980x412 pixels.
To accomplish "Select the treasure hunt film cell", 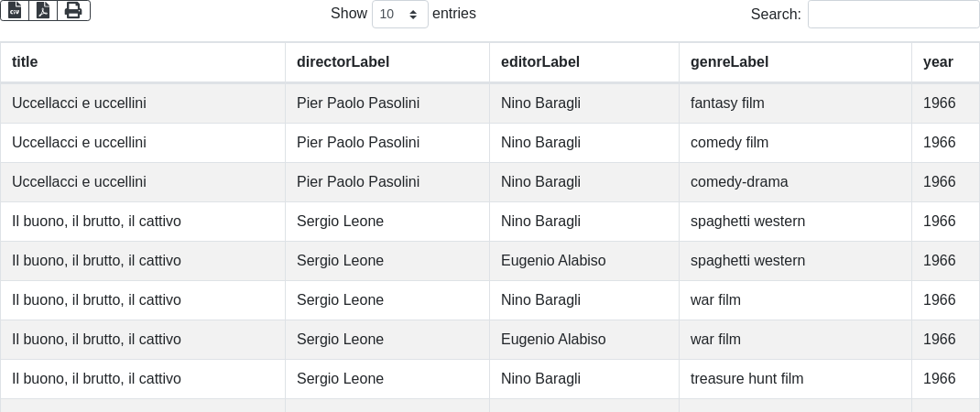I will coord(796,379).
